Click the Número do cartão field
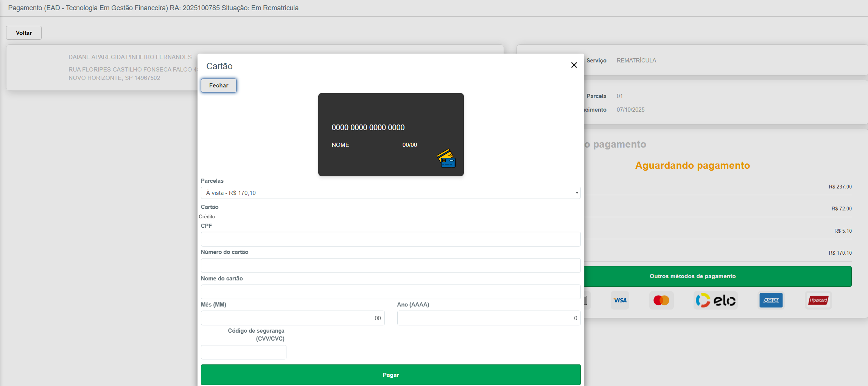 (390, 266)
